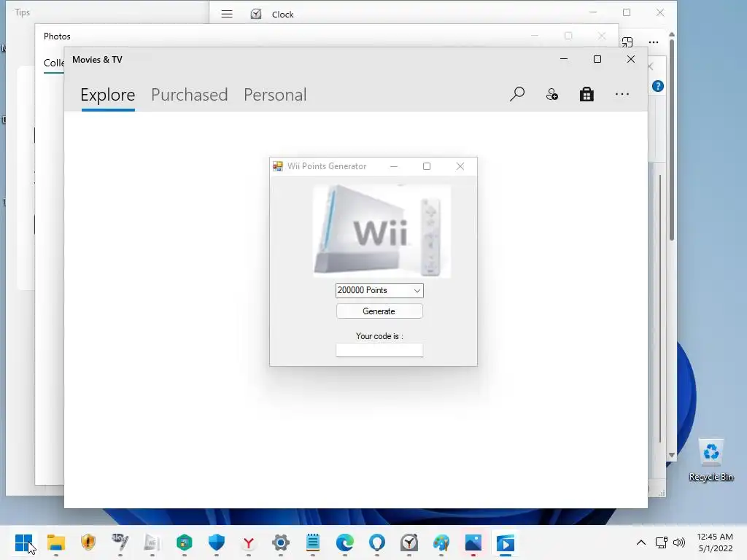This screenshot has height=560, width=747.
Task: Open Windows Security blue shield in taskbar
Action: [216, 542]
